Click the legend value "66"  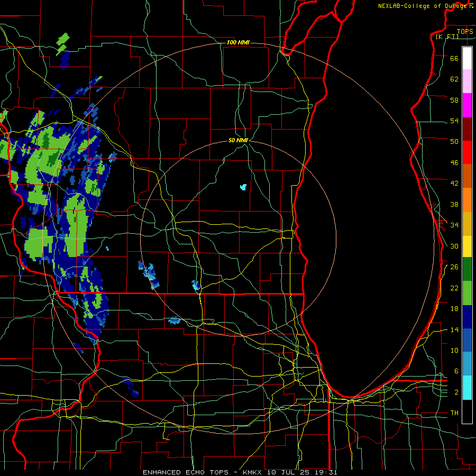point(454,58)
